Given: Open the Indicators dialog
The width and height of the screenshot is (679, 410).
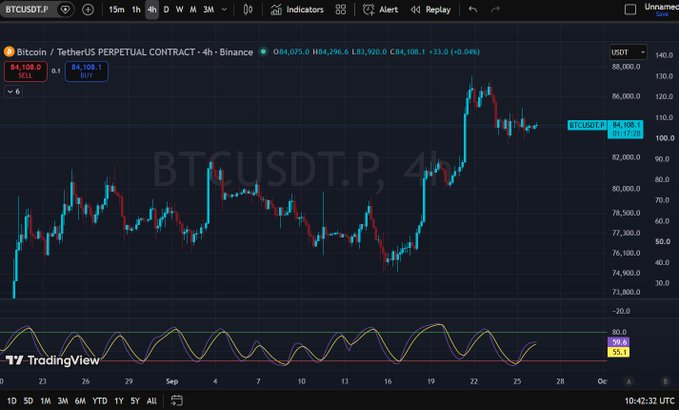Looking at the screenshot, I should coord(297,10).
